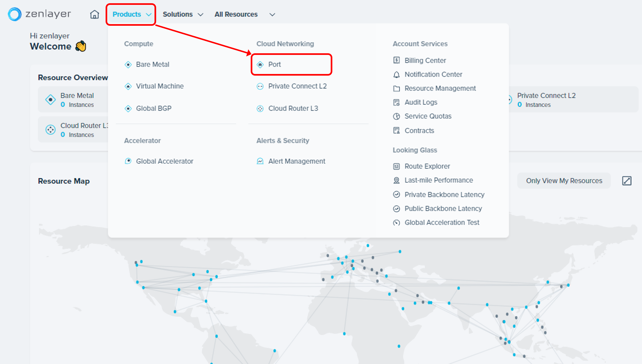The image size is (642, 364).
Task: Open Last-mile Performance
Action: [439, 180]
